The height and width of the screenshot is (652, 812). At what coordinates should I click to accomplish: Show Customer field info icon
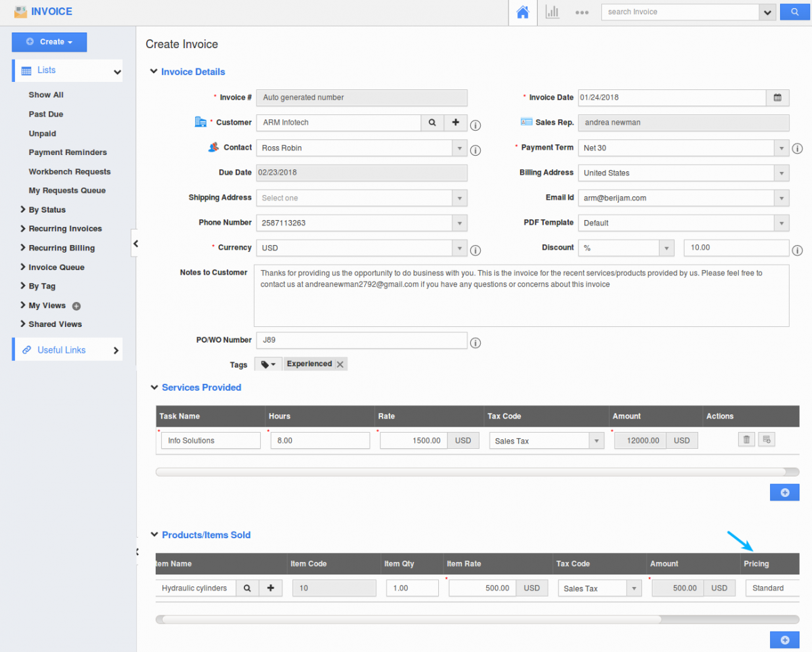(x=475, y=125)
